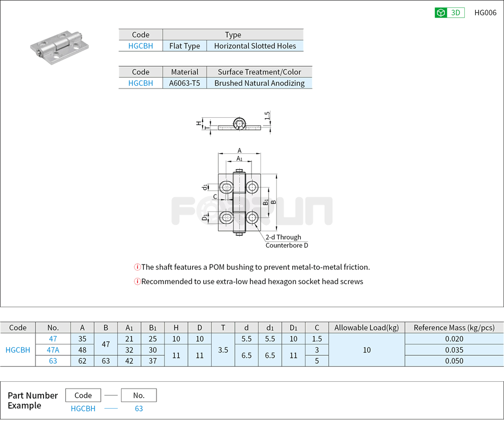Select part number 47A in the dimensions table

tap(53, 350)
